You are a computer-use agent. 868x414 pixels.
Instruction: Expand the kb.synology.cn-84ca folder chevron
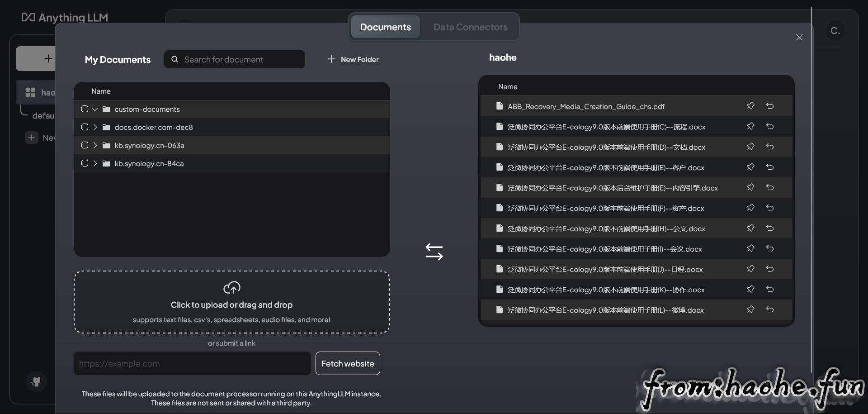pos(95,163)
